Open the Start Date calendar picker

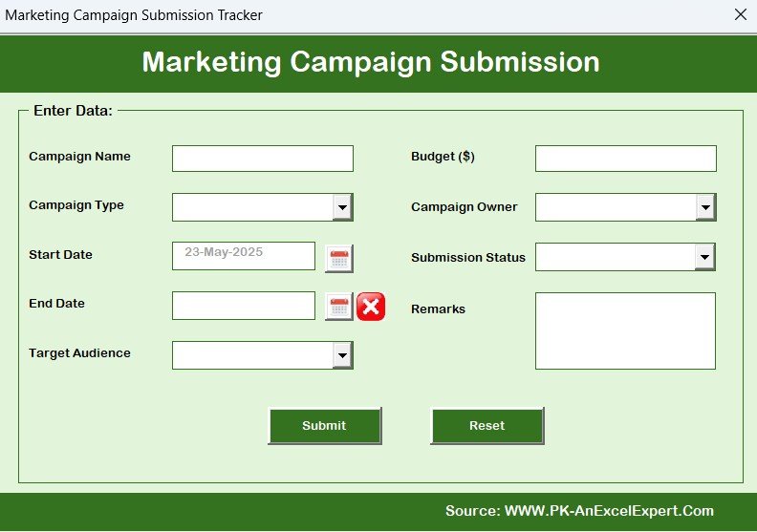tap(339, 259)
